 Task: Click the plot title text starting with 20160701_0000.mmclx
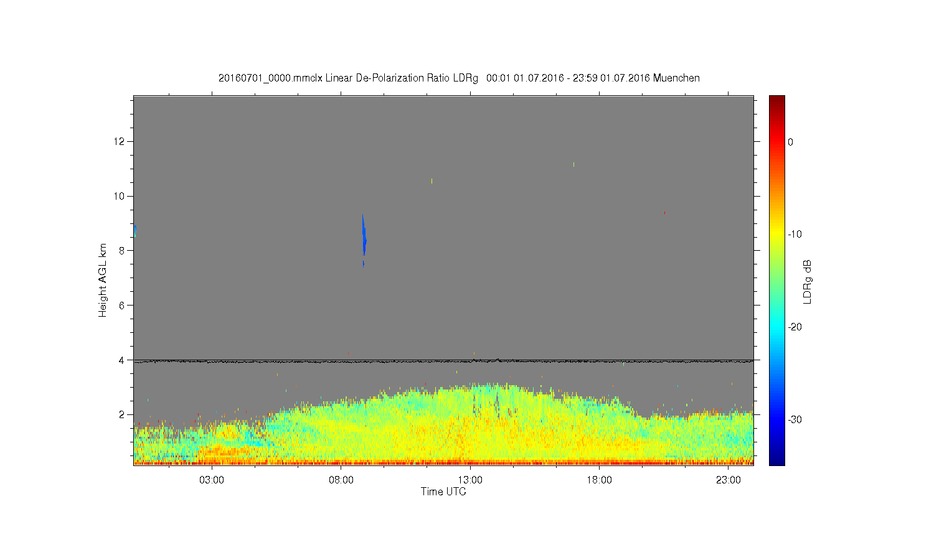point(459,78)
